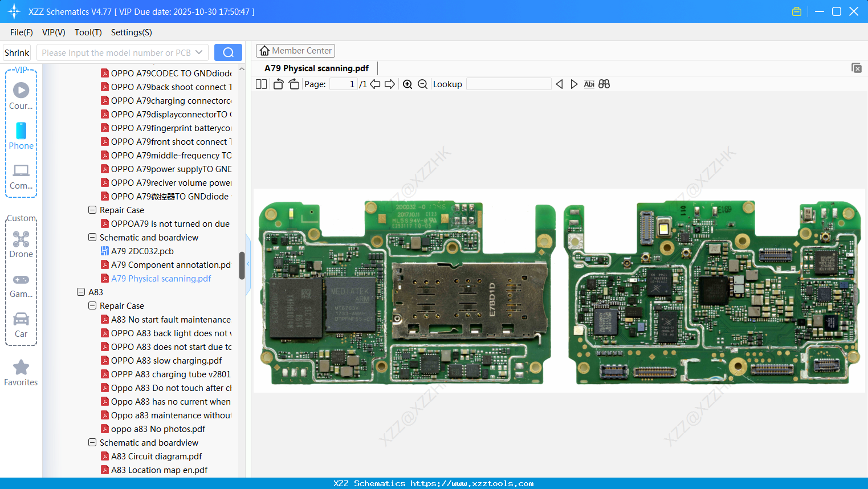
Task: Toggle the Abi match-case search option
Action: pyautogui.click(x=589, y=84)
